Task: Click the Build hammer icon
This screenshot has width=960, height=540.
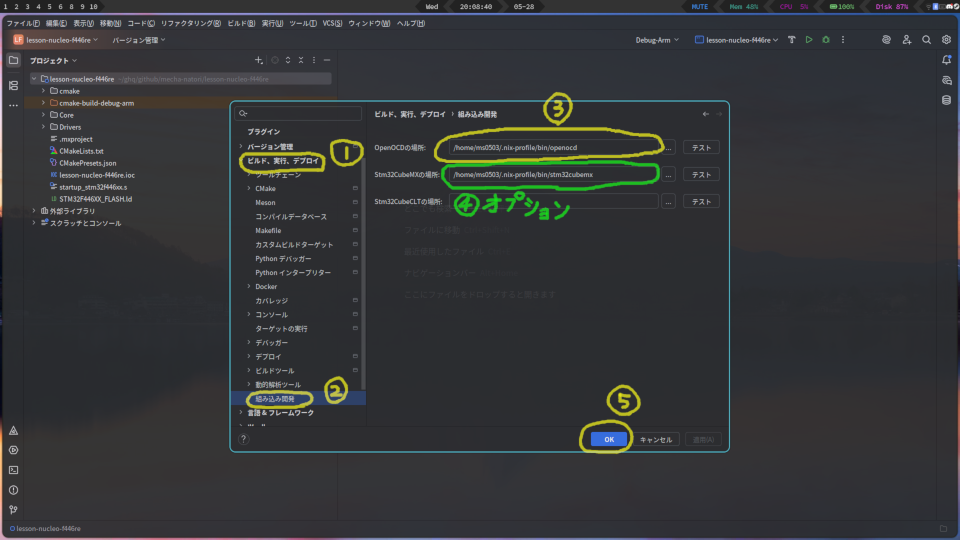Action: pyautogui.click(x=792, y=40)
